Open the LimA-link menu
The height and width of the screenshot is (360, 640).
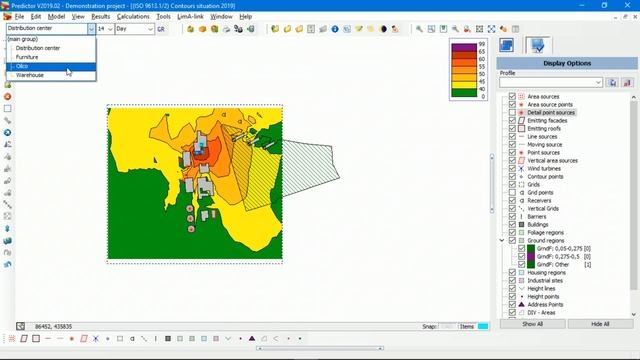[190, 17]
